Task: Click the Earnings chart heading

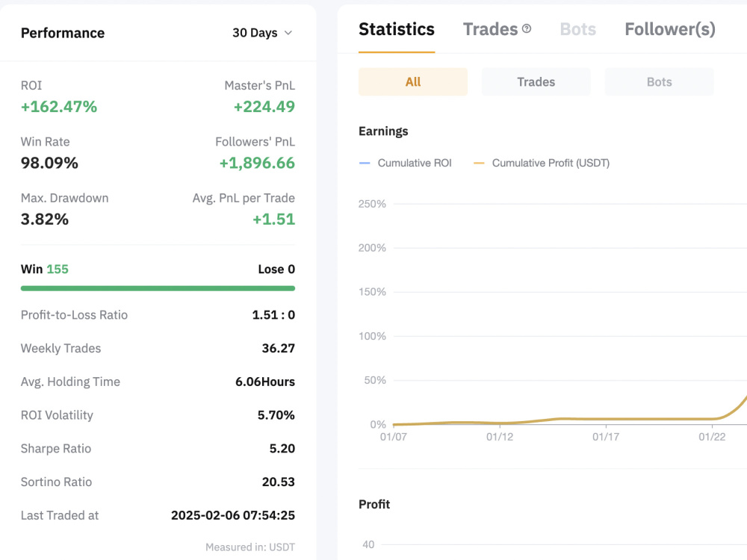Action: (383, 131)
